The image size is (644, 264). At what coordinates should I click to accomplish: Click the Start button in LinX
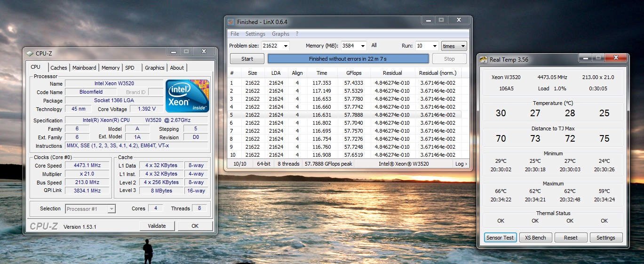point(247,59)
